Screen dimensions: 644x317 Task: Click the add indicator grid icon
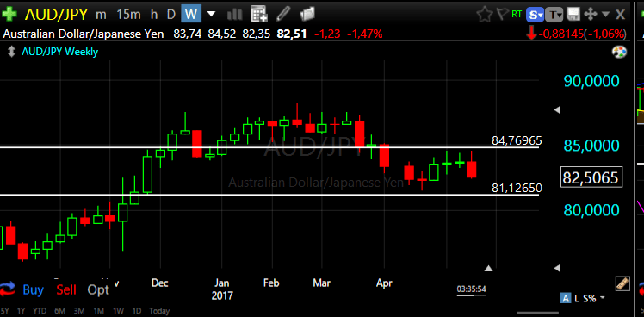pyautogui.click(x=259, y=15)
